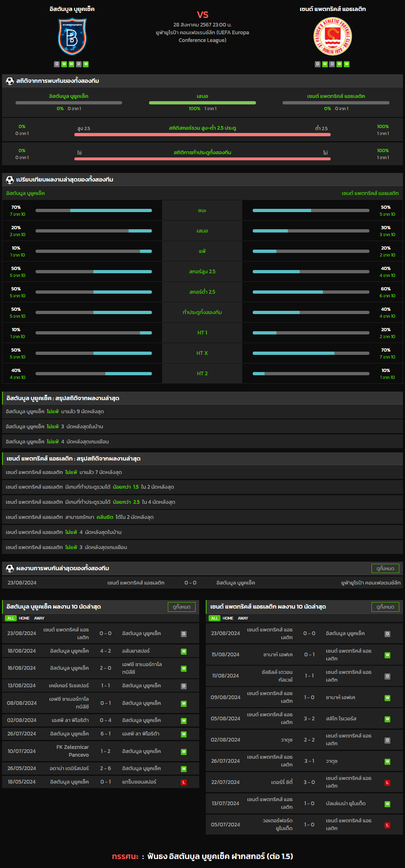Click the W badge on Basaksehir's 18/08/2024 row
Viewport: 405px width, 868px height.
184,651
